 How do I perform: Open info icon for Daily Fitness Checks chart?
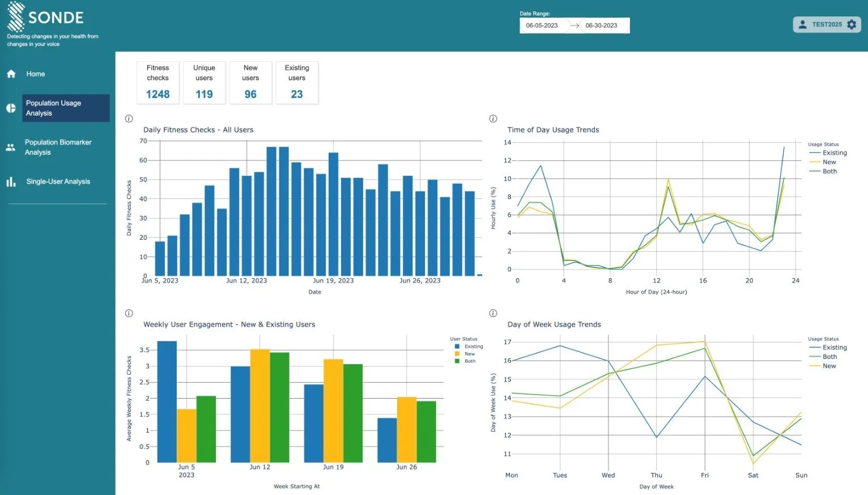tap(129, 119)
